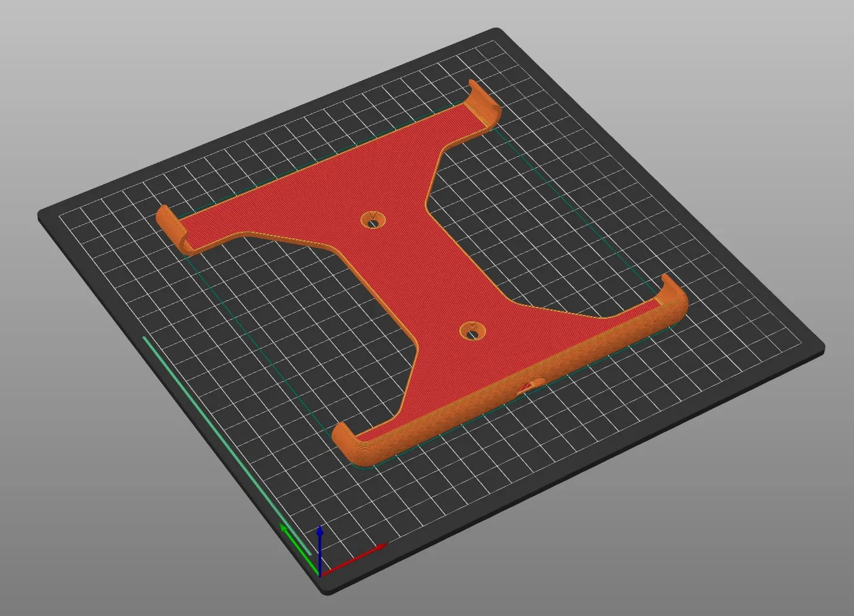Select the upper countersunk screw hole
This screenshot has width=854, height=616.
coord(372,220)
